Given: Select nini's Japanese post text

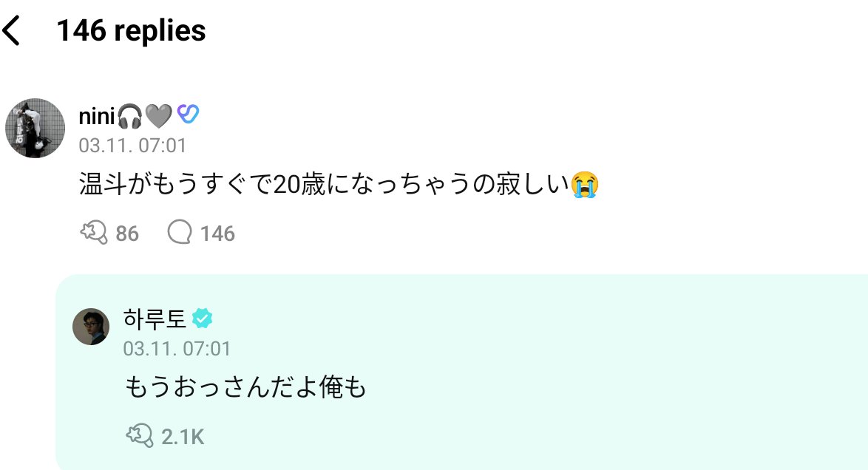Looking at the screenshot, I should coord(339,184).
